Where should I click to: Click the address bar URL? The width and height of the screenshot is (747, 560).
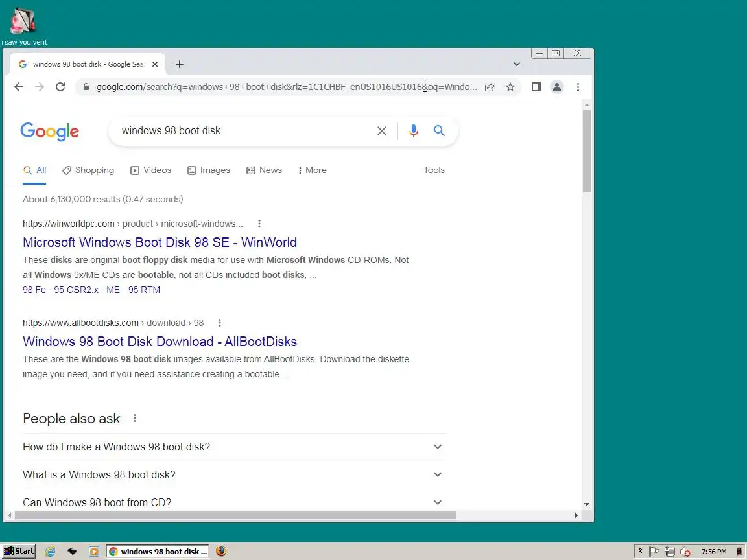tap(287, 87)
